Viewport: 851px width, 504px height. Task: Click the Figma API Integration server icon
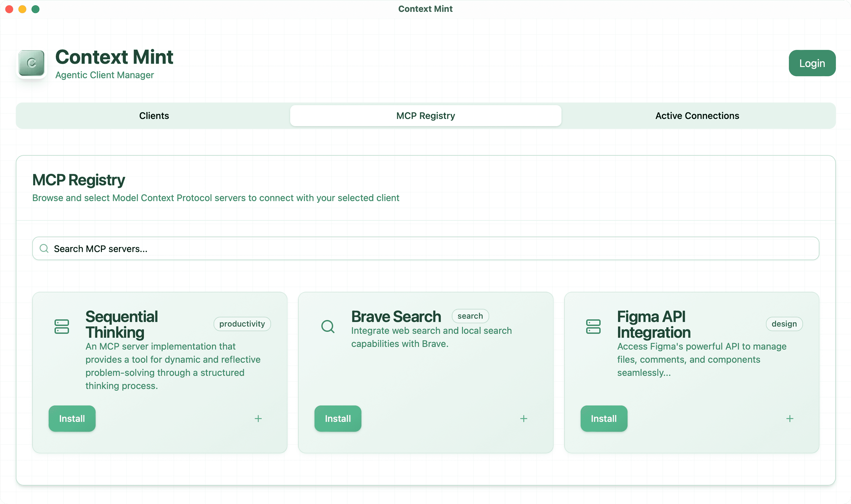coord(593,326)
